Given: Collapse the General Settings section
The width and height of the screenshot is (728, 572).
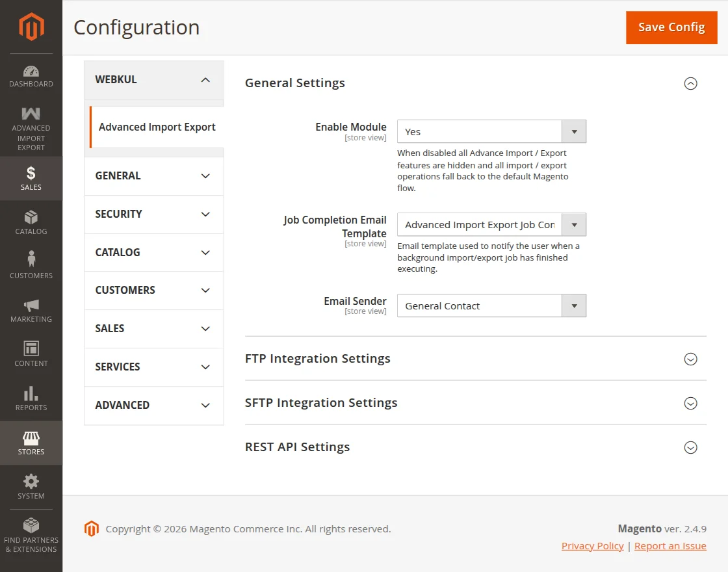Looking at the screenshot, I should (x=690, y=84).
